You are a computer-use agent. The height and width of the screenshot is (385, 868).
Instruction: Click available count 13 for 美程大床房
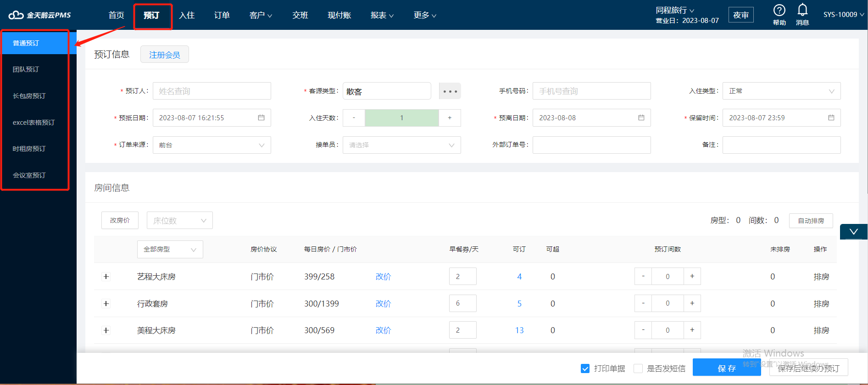click(x=519, y=330)
